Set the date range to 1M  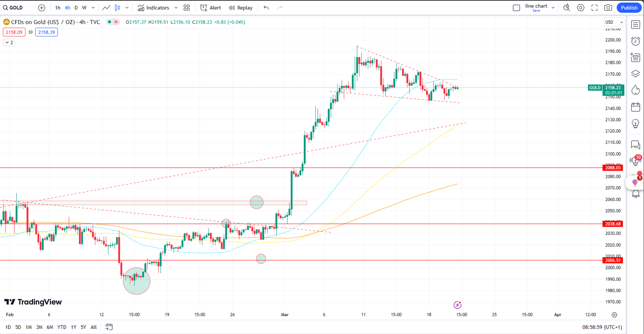click(29, 327)
